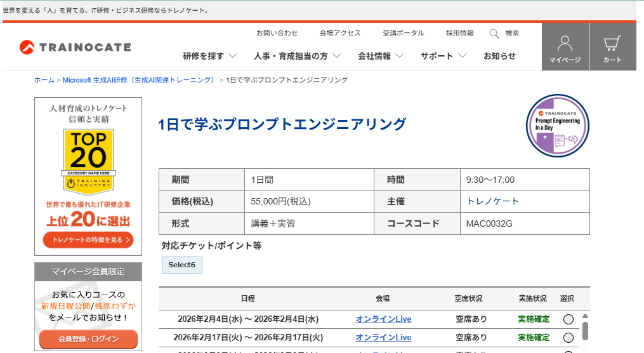Click date 2026年2月17日(火) row text

[248, 338]
